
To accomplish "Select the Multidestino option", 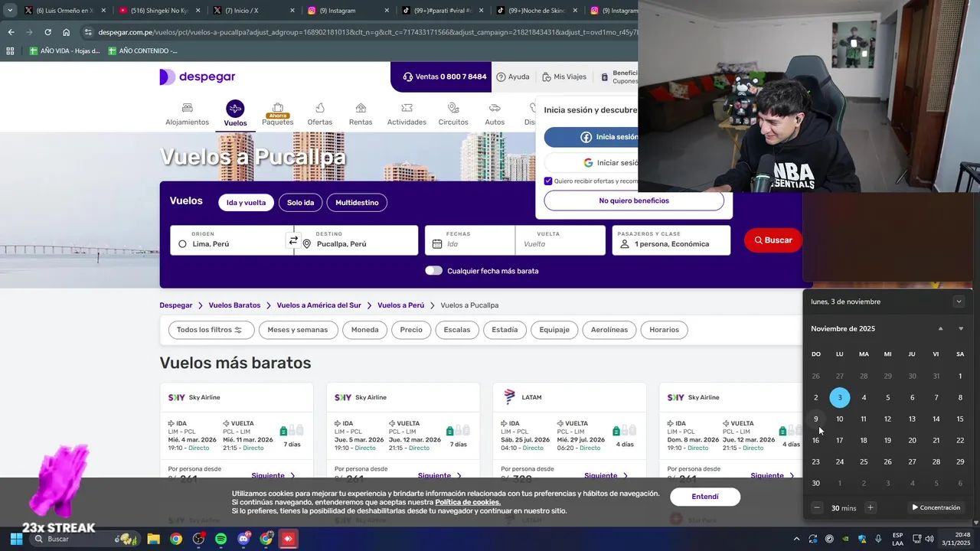I will pos(357,203).
